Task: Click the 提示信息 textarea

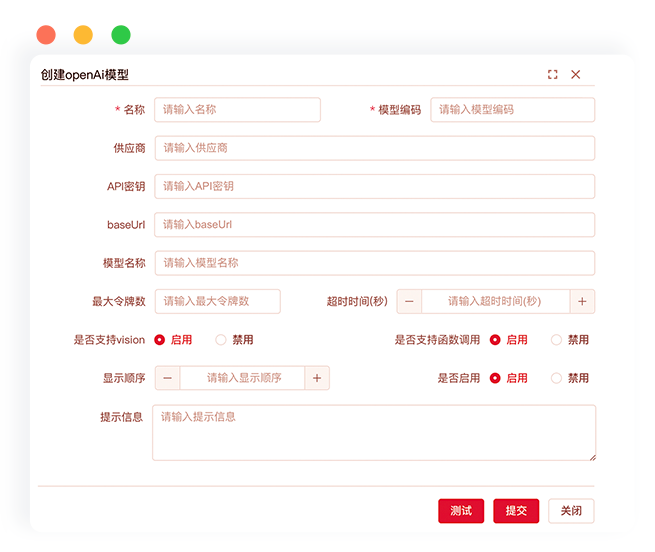Action: point(374,432)
